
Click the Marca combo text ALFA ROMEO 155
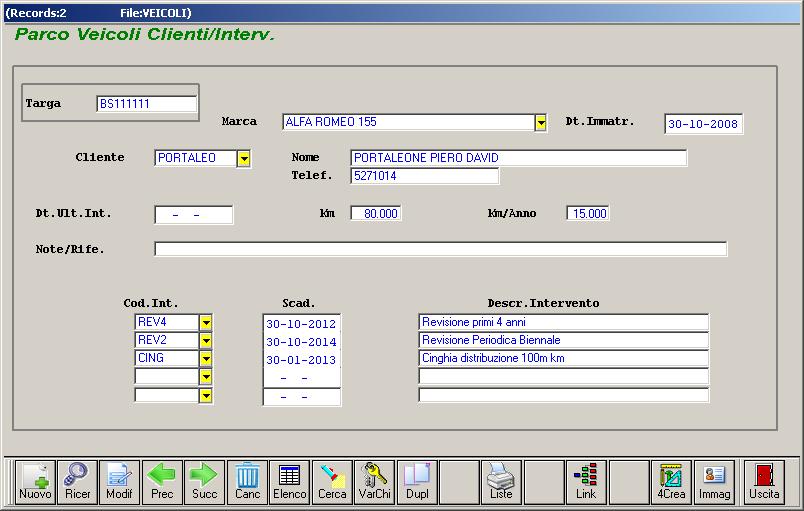(408, 122)
